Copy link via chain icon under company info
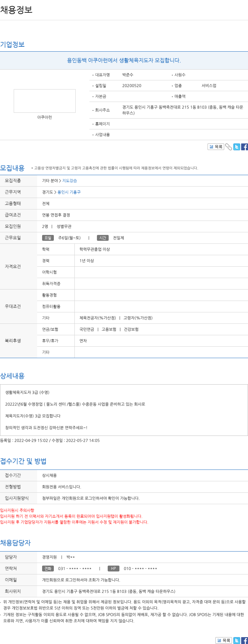Viewport: 248px width, 644px height. coord(229,147)
